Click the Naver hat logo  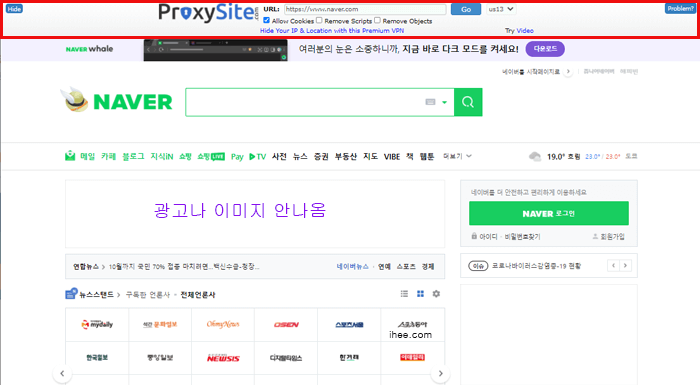(x=75, y=99)
